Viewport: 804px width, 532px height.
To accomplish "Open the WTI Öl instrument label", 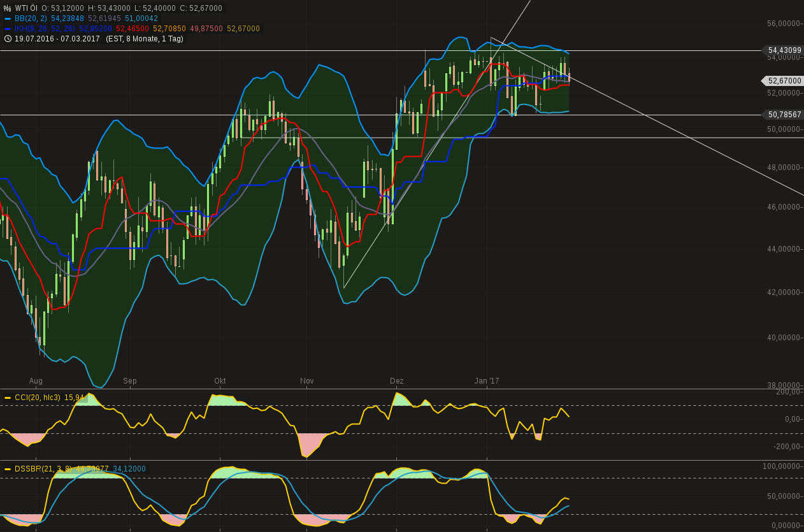I will pyautogui.click(x=26, y=8).
